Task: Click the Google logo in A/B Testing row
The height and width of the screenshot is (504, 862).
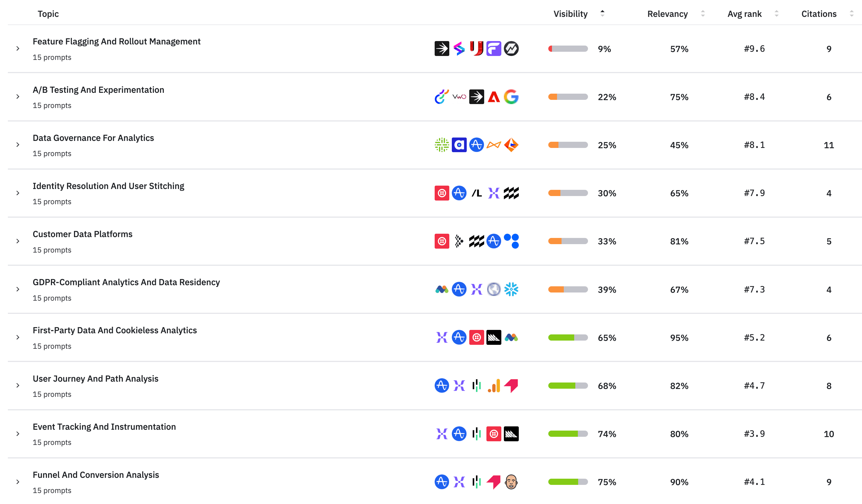Action: click(x=512, y=97)
